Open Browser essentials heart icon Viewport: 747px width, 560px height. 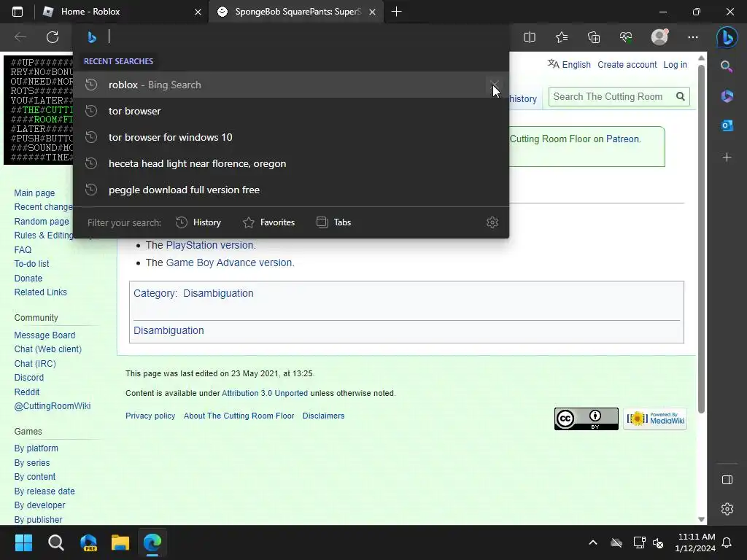tap(626, 37)
